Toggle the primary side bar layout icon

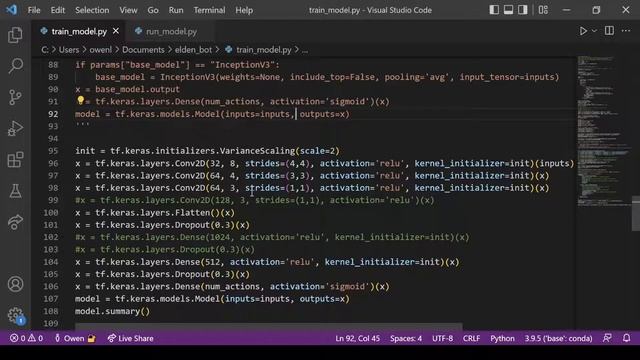[x=494, y=10]
